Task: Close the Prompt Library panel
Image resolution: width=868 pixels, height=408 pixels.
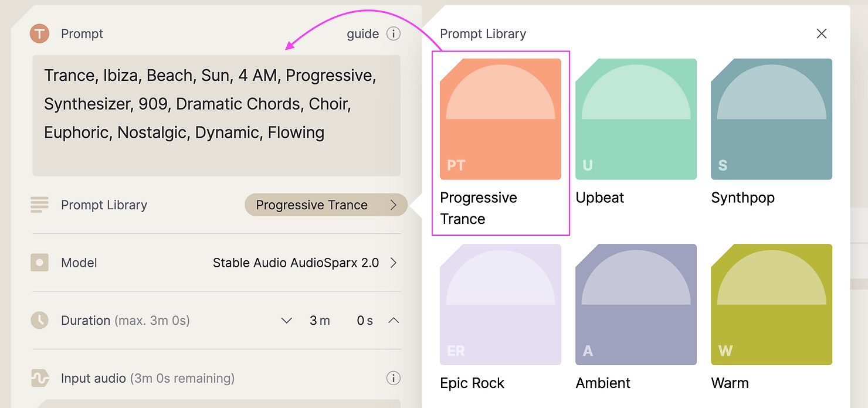Action: [x=822, y=33]
